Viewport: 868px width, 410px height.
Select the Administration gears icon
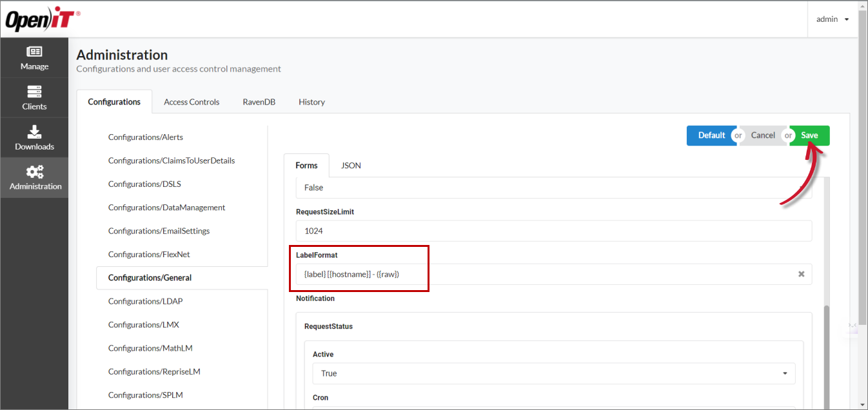click(35, 172)
